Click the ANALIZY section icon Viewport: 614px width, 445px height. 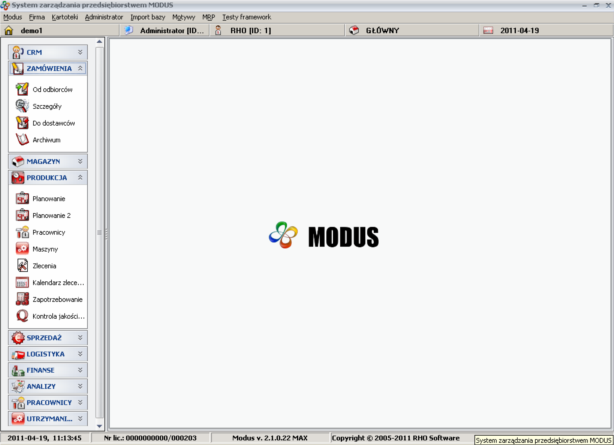(18, 386)
